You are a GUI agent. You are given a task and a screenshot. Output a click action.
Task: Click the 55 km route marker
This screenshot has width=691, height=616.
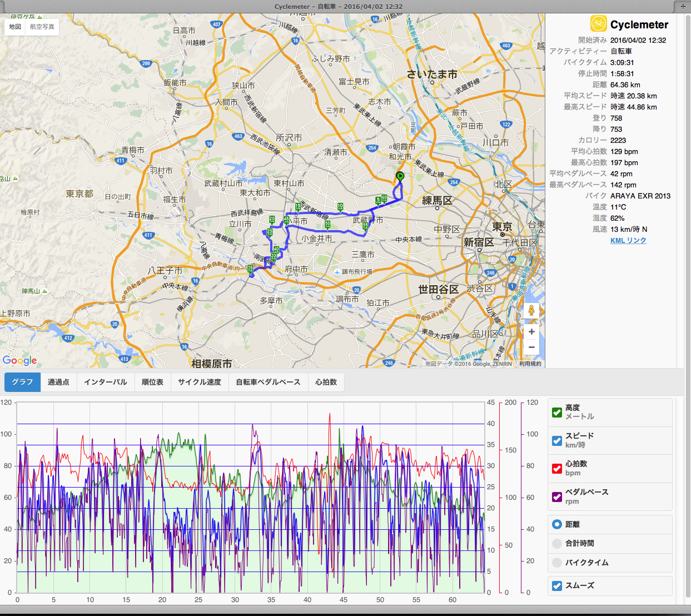365,226
